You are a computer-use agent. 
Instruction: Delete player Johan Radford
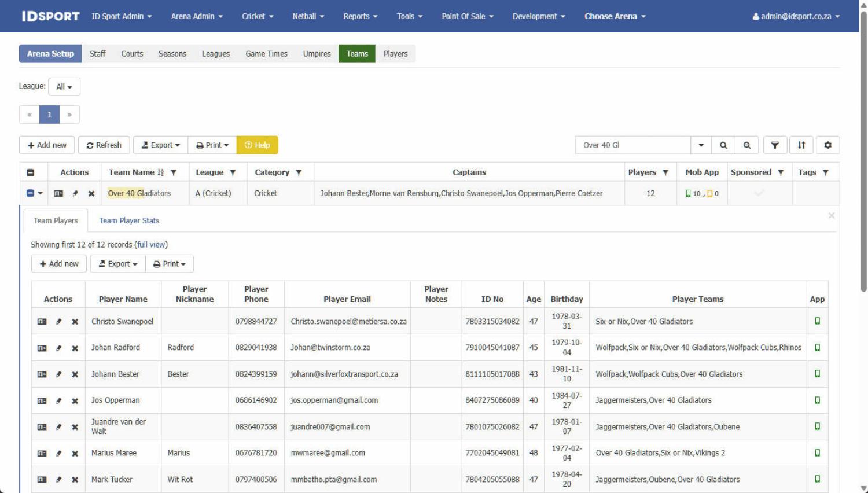tap(75, 348)
